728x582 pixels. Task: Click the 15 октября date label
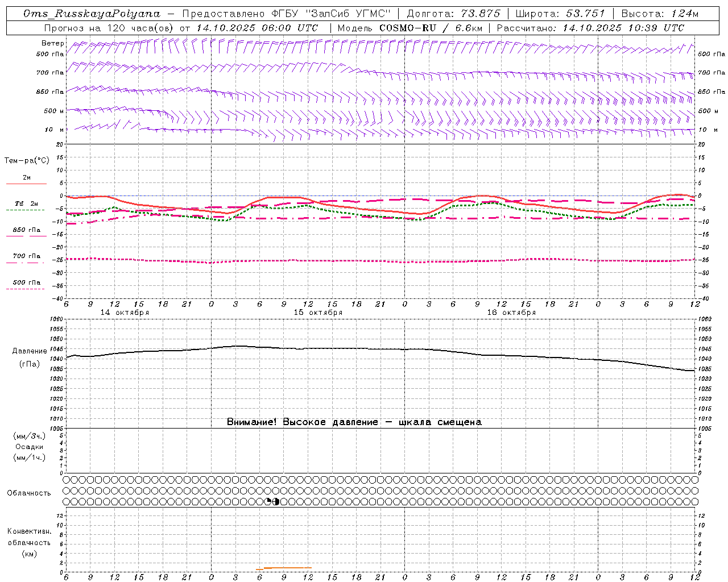(x=318, y=313)
